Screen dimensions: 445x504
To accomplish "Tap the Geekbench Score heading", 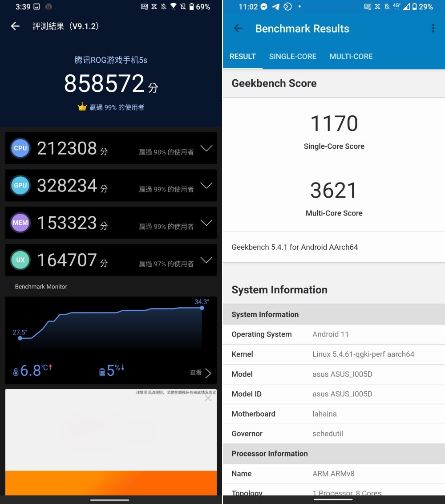I will tap(274, 83).
